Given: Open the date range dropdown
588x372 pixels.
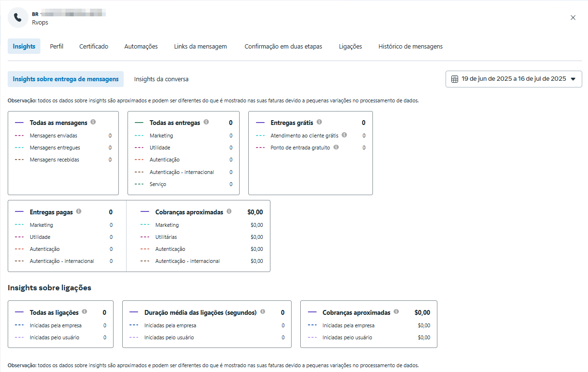Looking at the screenshot, I should tap(513, 79).
